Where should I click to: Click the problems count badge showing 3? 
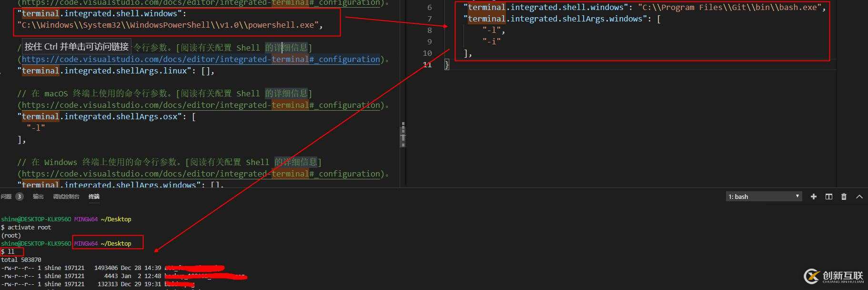20,197
